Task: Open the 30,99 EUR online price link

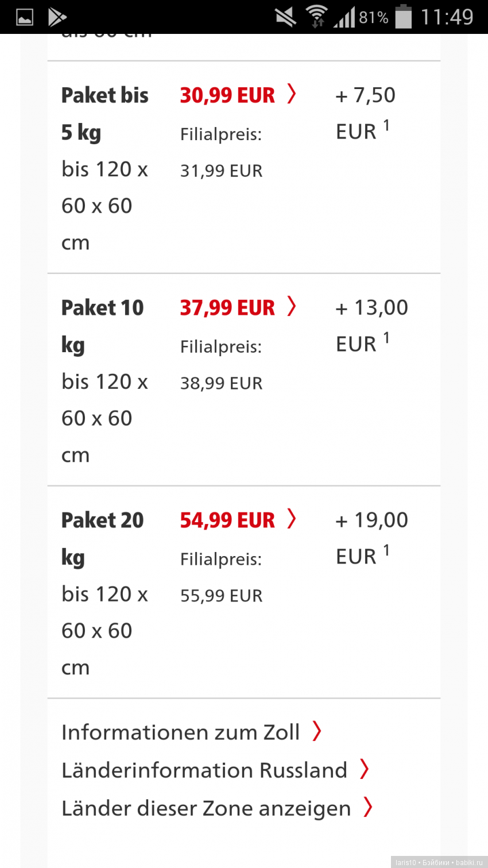Action: click(x=227, y=95)
